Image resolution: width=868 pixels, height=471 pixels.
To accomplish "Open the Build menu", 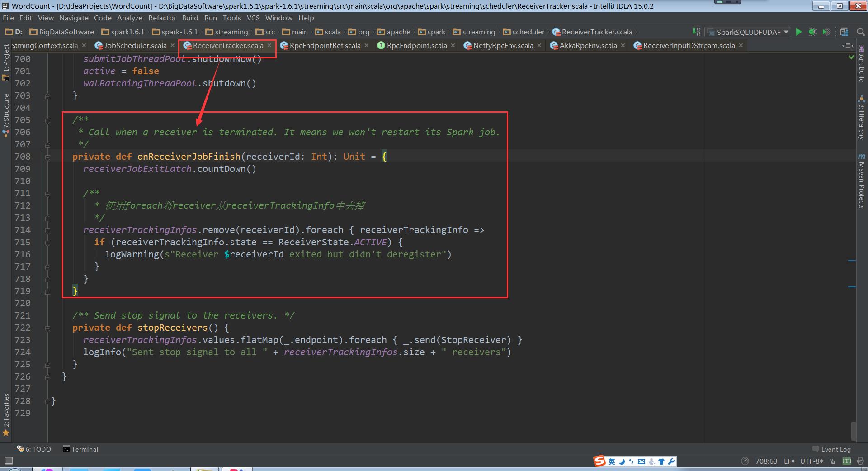I will click(190, 18).
